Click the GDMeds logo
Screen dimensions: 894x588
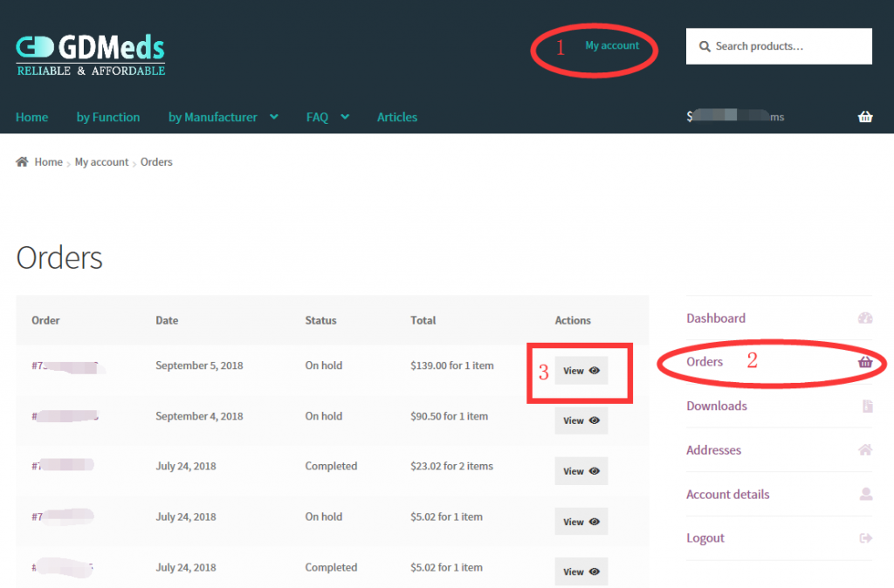tap(90, 52)
